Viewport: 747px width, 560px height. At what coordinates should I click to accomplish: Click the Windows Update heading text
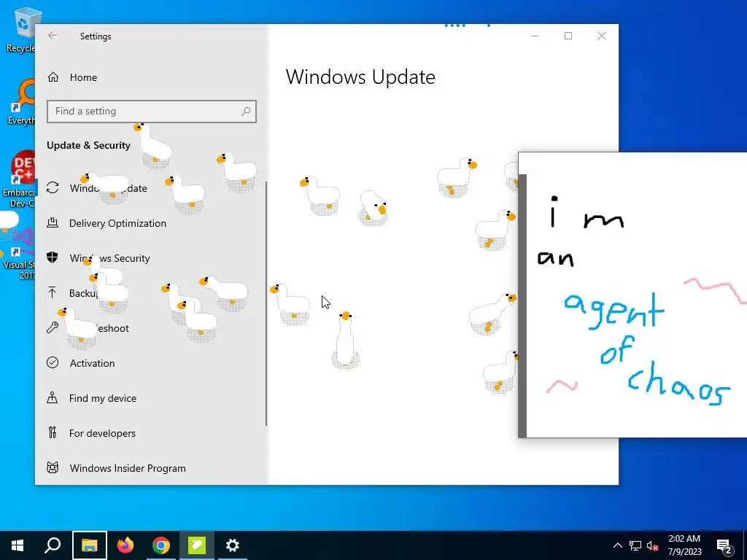(x=360, y=77)
